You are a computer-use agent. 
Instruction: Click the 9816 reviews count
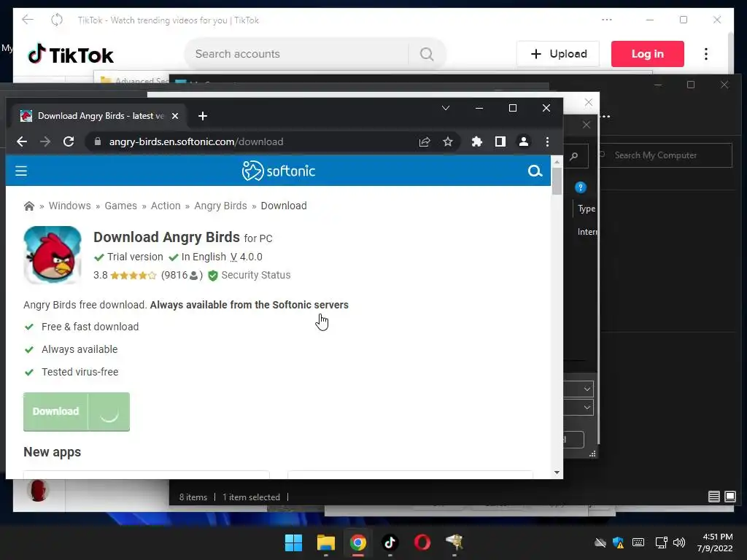[182, 275]
